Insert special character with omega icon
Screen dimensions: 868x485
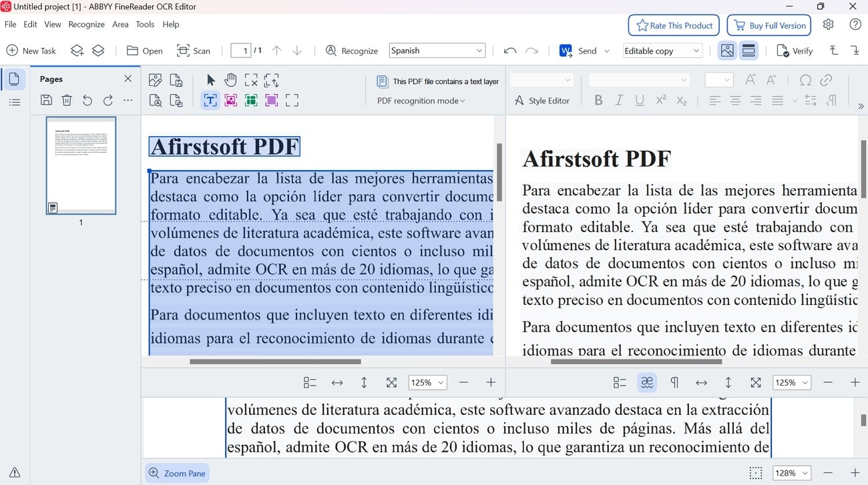pyautogui.click(x=806, y=80)
